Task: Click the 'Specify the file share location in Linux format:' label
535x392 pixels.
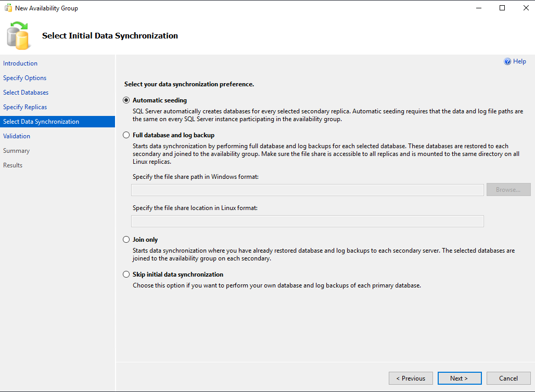Action: 195,208
